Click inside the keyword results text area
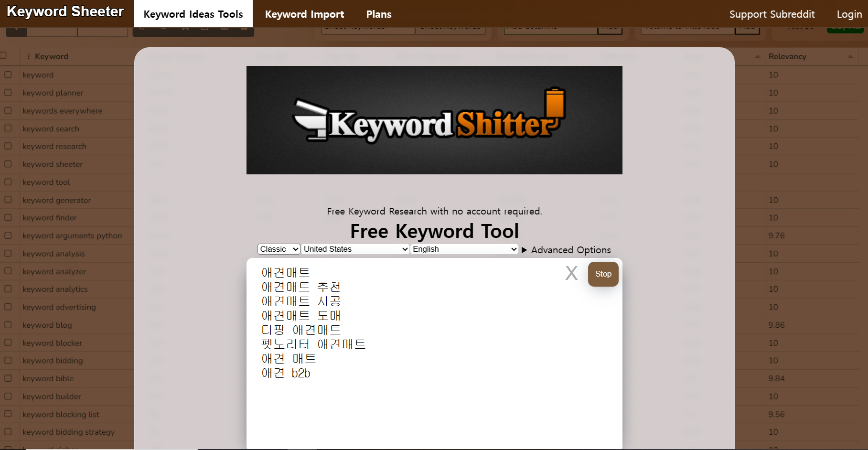Image resolution: width=868 pixels, height=450 pixels. click(x=434, y=354)
